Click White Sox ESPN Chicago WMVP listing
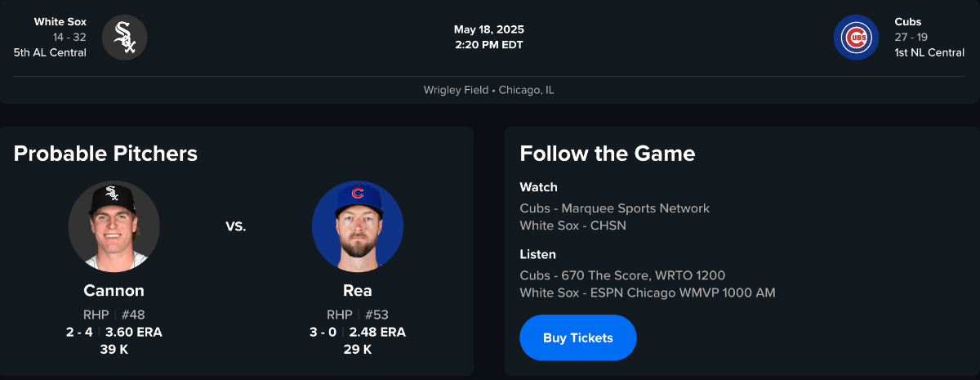Screen dimensions: 980x380 647,293
